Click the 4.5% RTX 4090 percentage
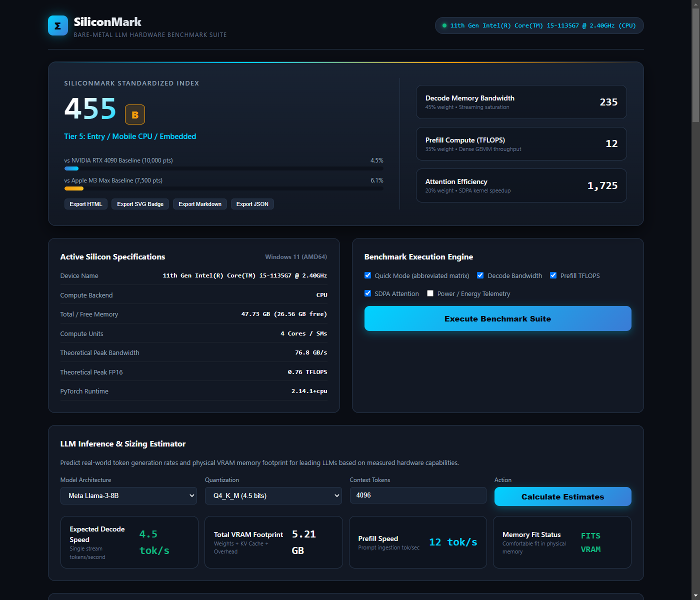Image resolution: width=700 pixels, height=600 pixels. (x=377, y=160)
